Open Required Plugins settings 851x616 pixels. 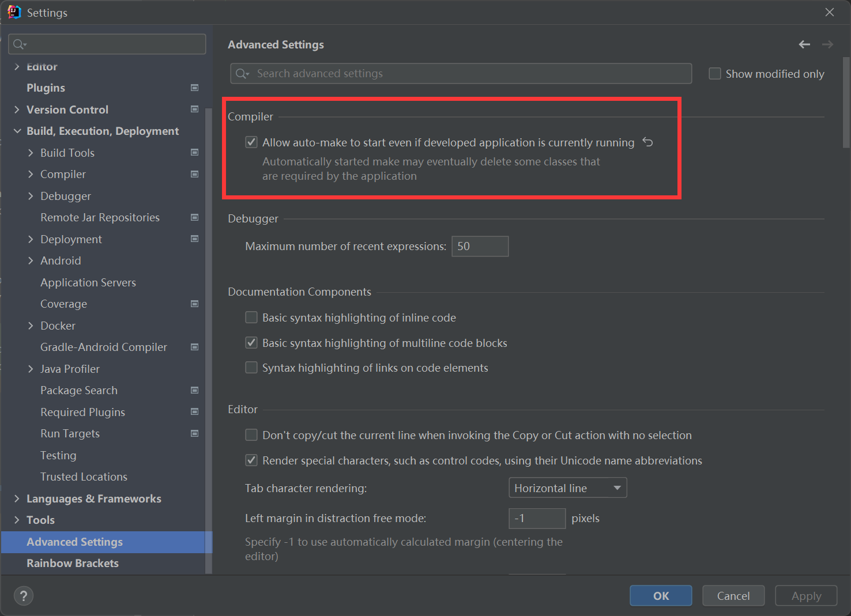82,412
